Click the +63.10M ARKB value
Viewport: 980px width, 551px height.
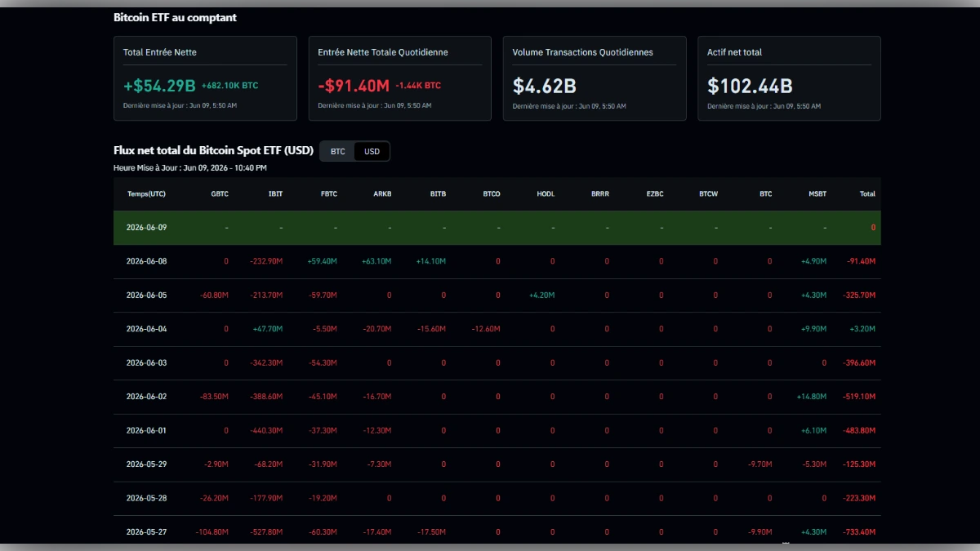pos(376,261)
